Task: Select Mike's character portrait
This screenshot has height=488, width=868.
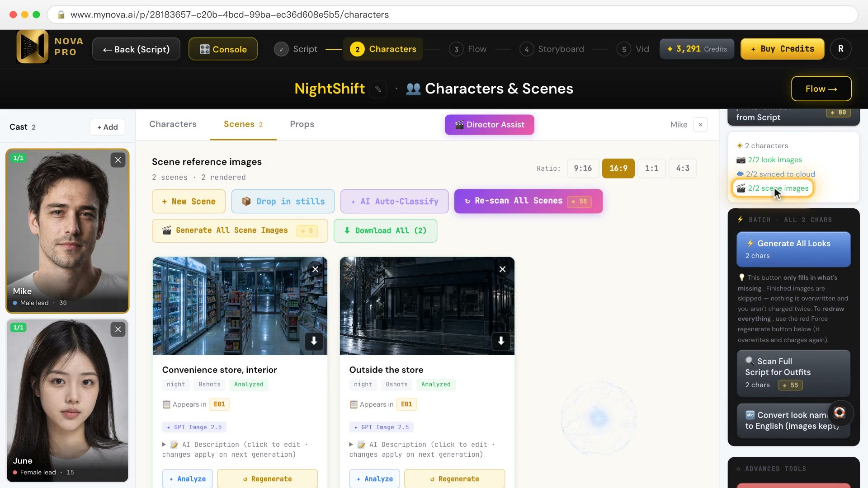Action: click(x=67, y=231)
